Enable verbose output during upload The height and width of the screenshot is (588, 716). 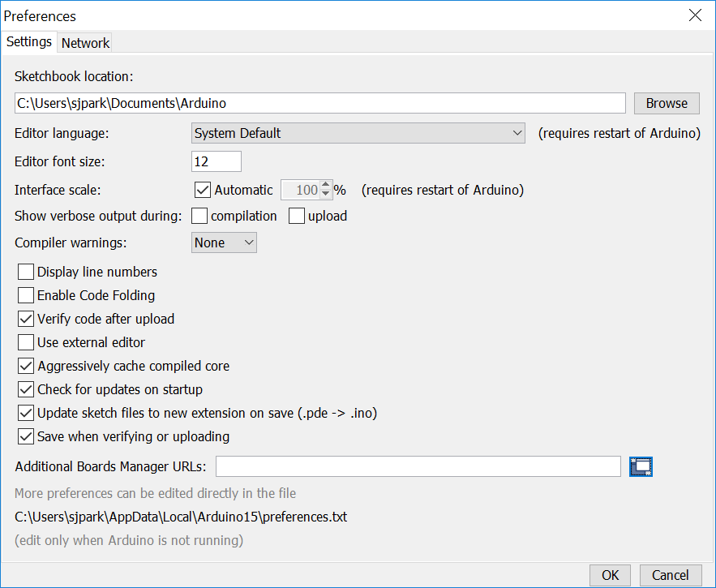tap(296, 216)
